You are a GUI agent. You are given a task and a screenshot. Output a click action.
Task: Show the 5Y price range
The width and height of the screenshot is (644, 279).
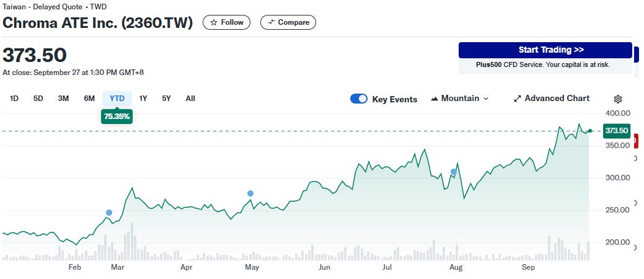point(166,99)
